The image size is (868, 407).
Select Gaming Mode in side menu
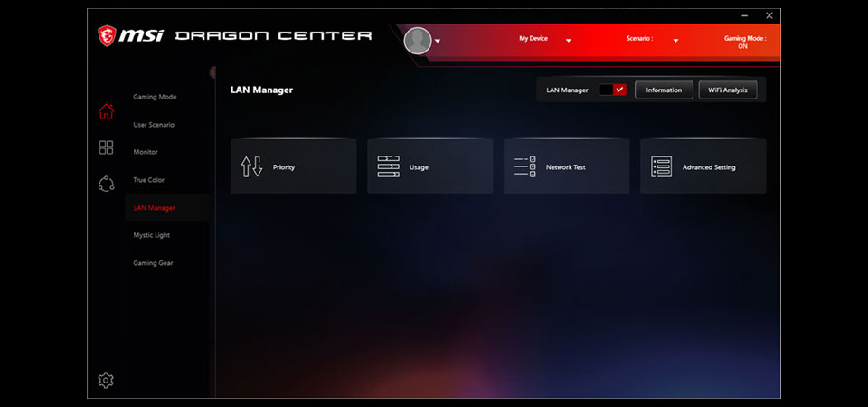[x=155, y=97]
